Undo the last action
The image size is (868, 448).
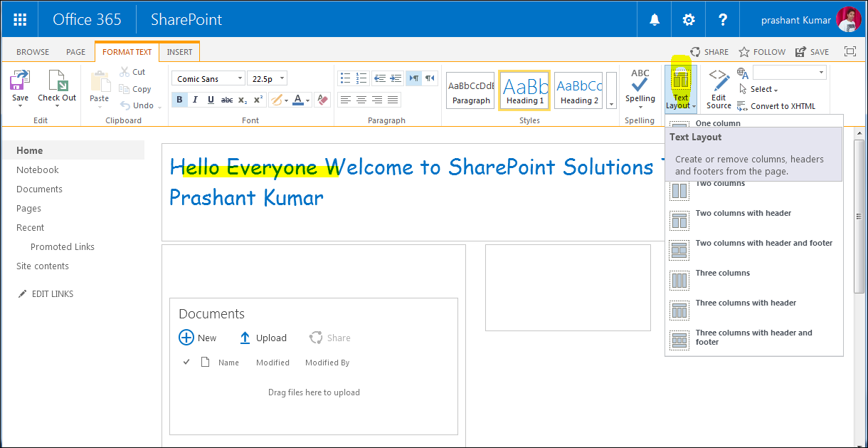click(137, 105)
